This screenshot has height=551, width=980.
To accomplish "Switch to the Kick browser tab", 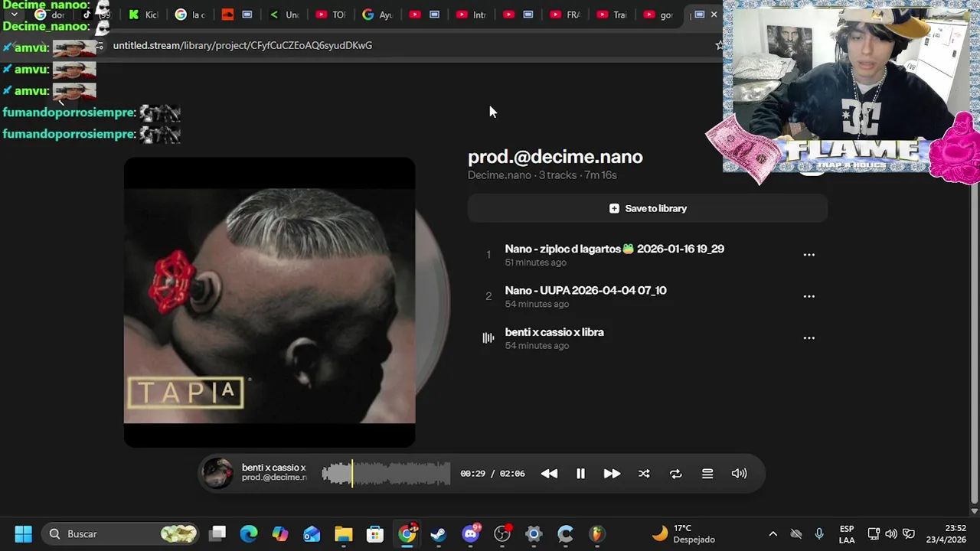I will coord(143,15).
